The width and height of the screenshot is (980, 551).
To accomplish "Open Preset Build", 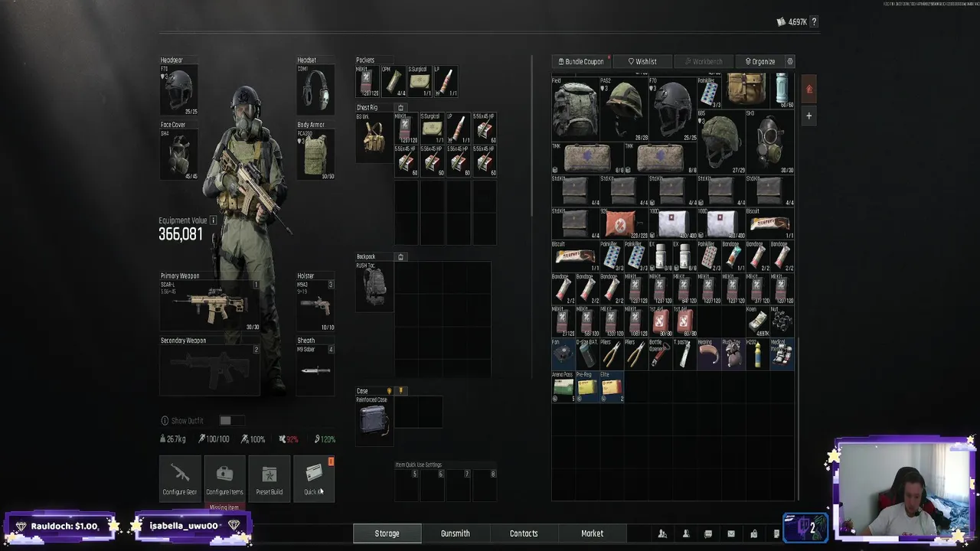I will [269, 478].
